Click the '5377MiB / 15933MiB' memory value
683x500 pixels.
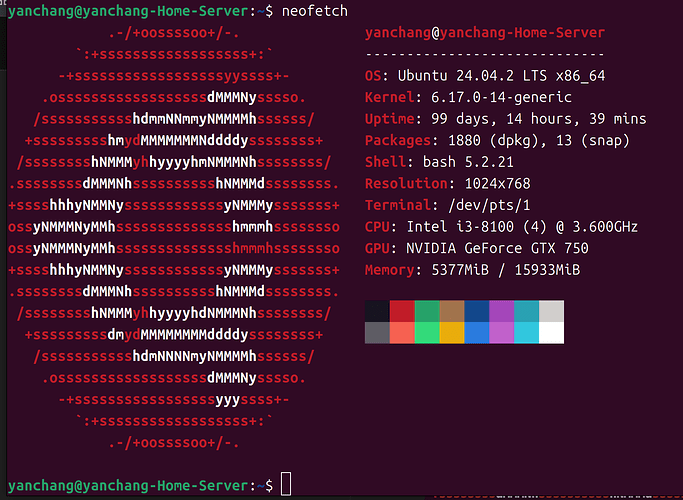point(506,270)
